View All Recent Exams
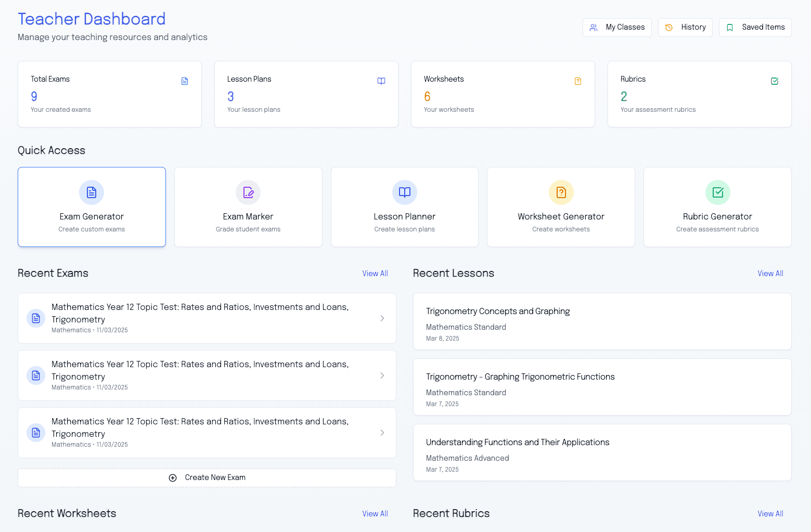The height and width of the screenshot is (532, 811). click(375, 273)
